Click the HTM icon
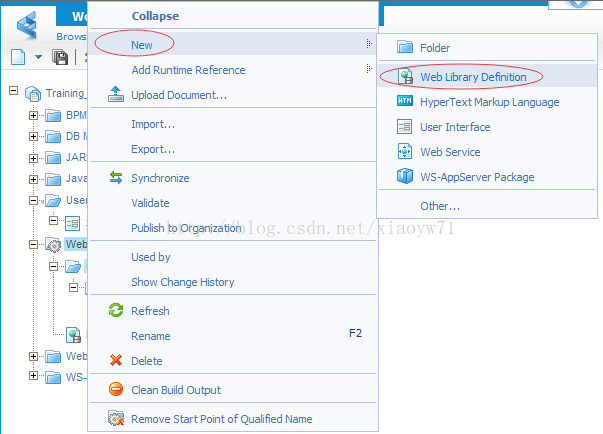 tap(405, 101)
